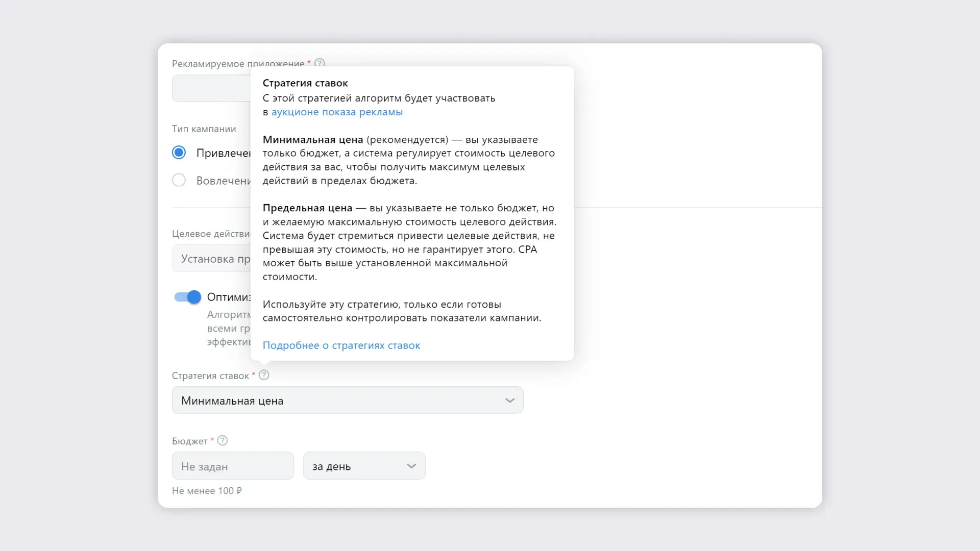Image resolution: width=980 pixels, height=551 pixels.
Task: Toggle the Оптимизация switch off
Action: (x=187, y=297)
